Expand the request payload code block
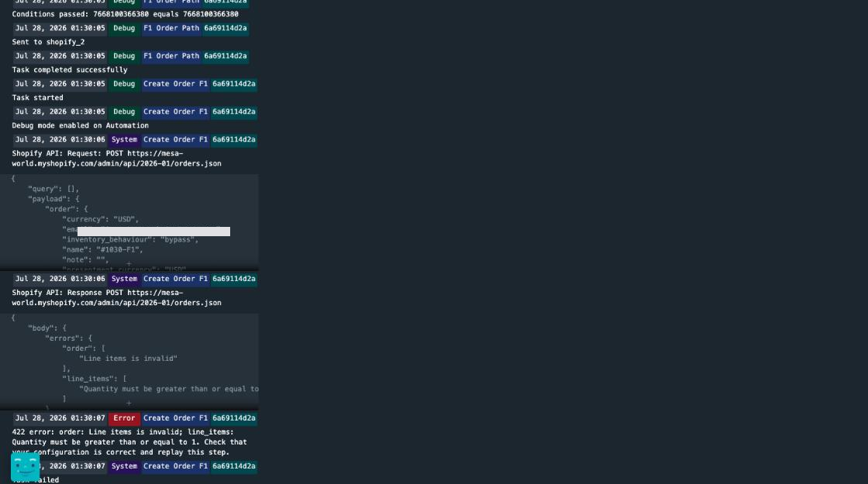 point(129,264)
